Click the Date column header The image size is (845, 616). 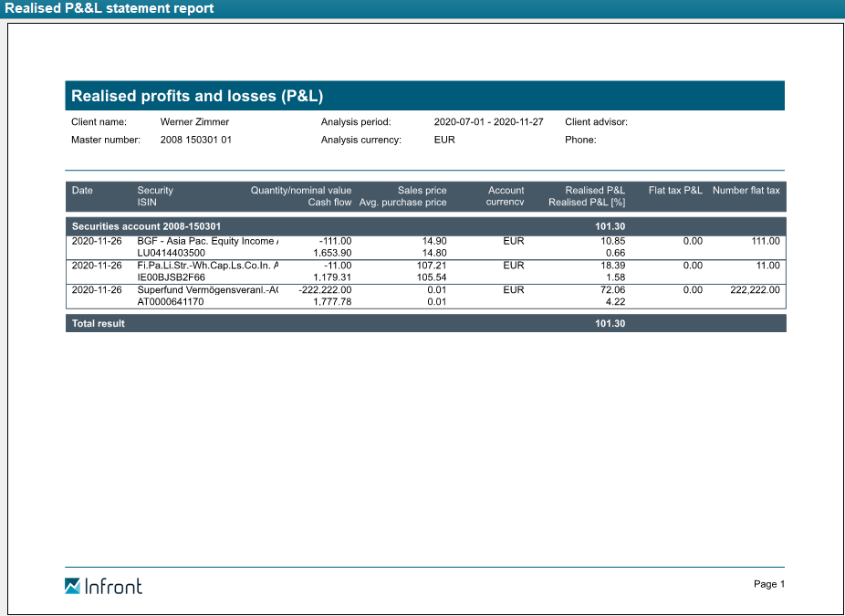82,191
